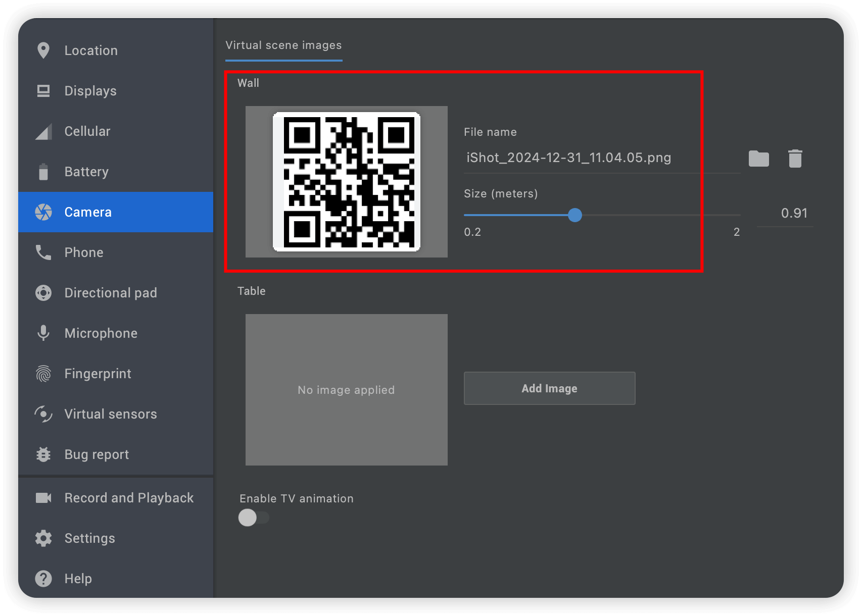Go to Virtual sensors section
The height and width of the screenshot is (616, 862).
coord(110,414)
